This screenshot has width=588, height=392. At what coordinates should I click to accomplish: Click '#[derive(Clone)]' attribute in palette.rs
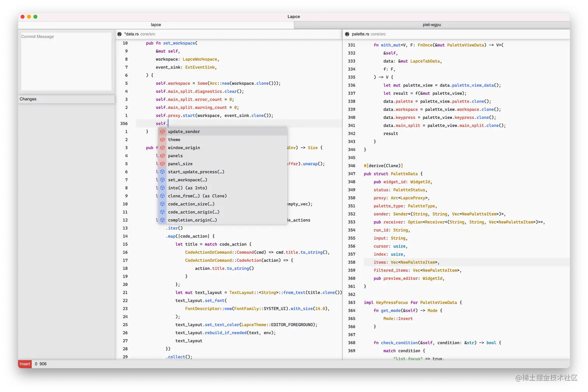coord(383,166)
